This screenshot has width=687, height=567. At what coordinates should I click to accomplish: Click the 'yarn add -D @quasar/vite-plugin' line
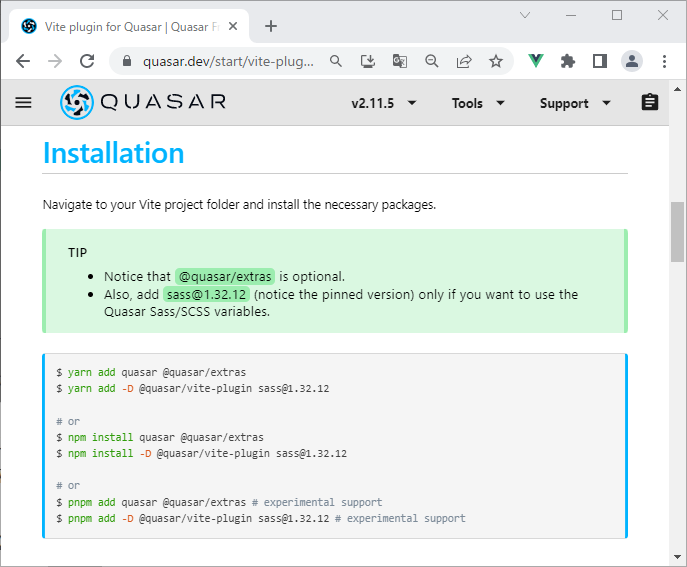click(193, 389)
